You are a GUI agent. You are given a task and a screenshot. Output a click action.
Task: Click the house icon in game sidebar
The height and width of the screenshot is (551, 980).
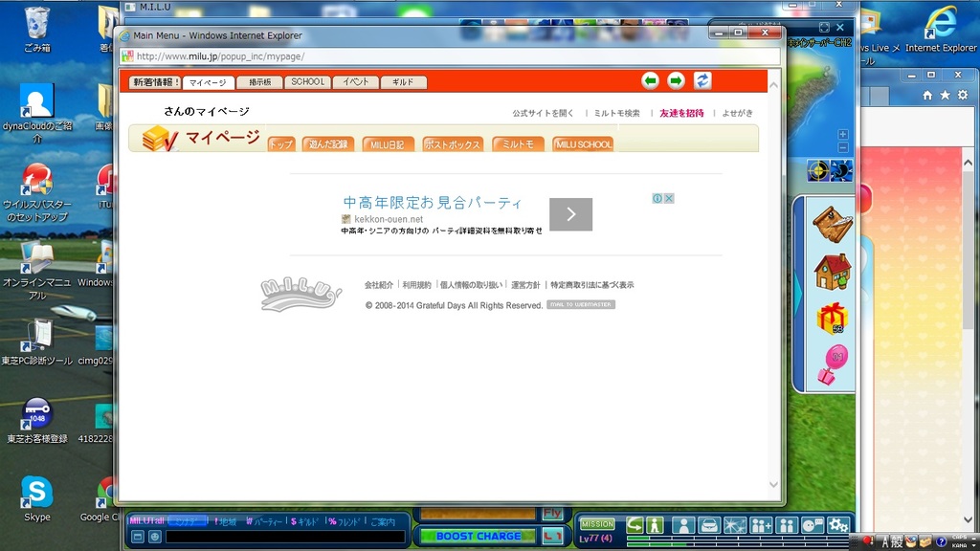point(832,272)
